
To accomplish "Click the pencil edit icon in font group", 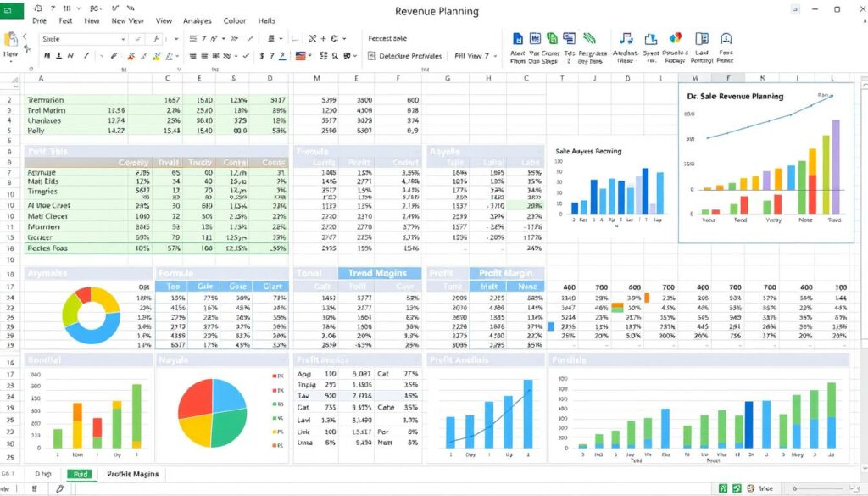I will pyautogui.click(x=114, y=56).
